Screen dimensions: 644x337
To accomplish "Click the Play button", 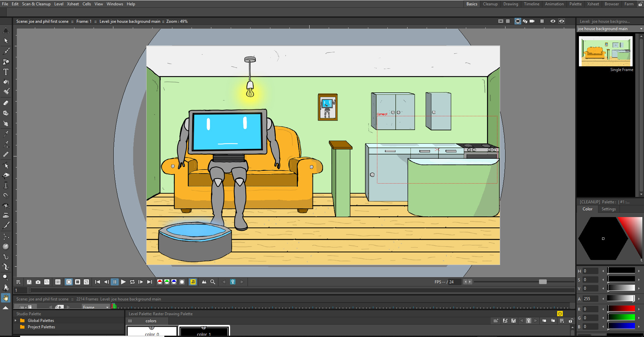I will coord(123,282).
